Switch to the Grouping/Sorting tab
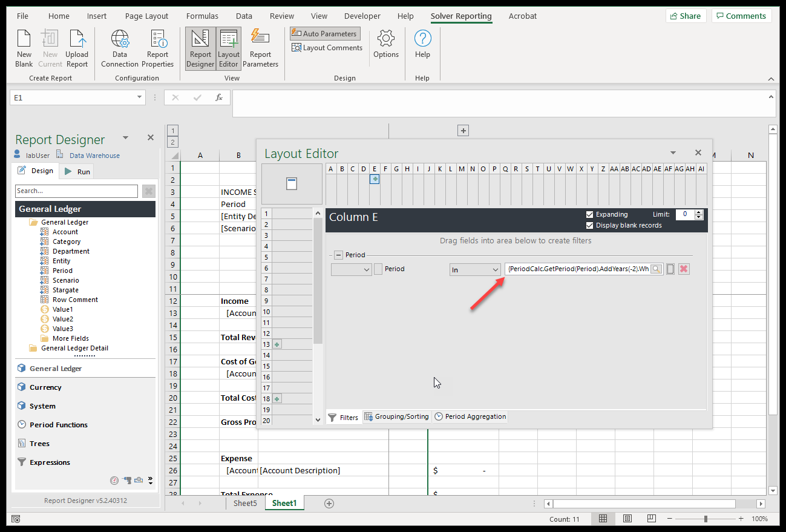Screen dimensions: 786x532 [x=396, y=416]
